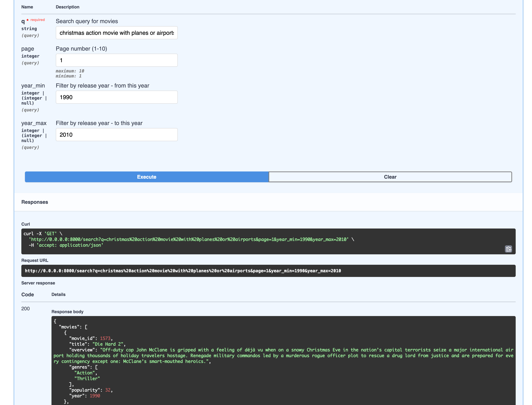Click the 'Action' genre in response JSON
The image size is (532, 405).
(x=86, y=373)
